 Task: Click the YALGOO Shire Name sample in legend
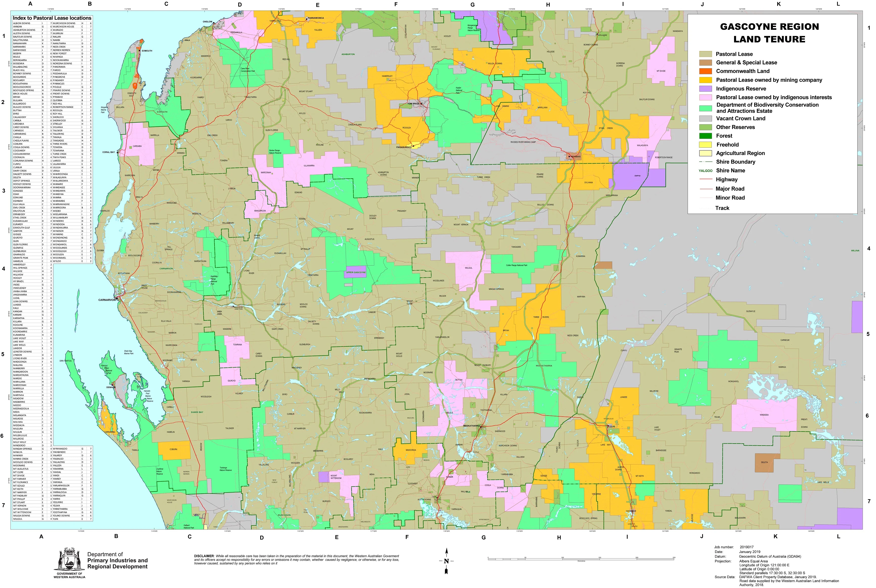point(706,171)
